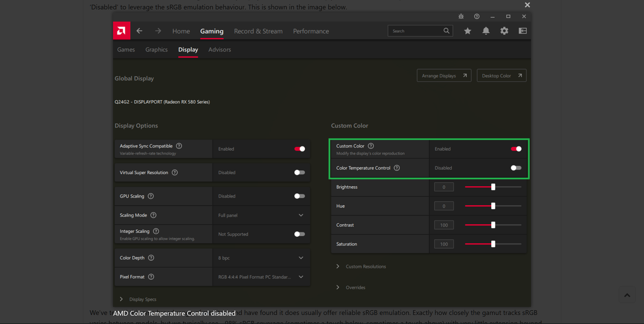Image resolution: width=644 pixels, height=324 pixels.
Task: Open the help question mark icon
Action: click(x=477, y=16)
